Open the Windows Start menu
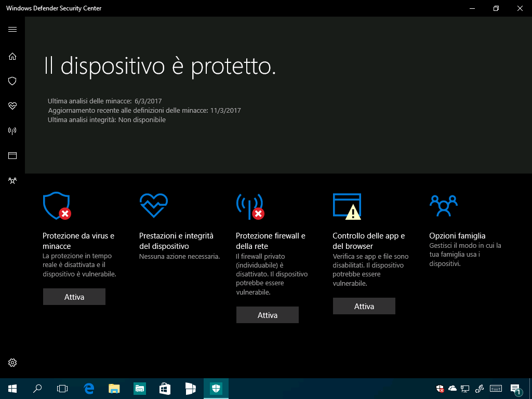 pos(12,389)
